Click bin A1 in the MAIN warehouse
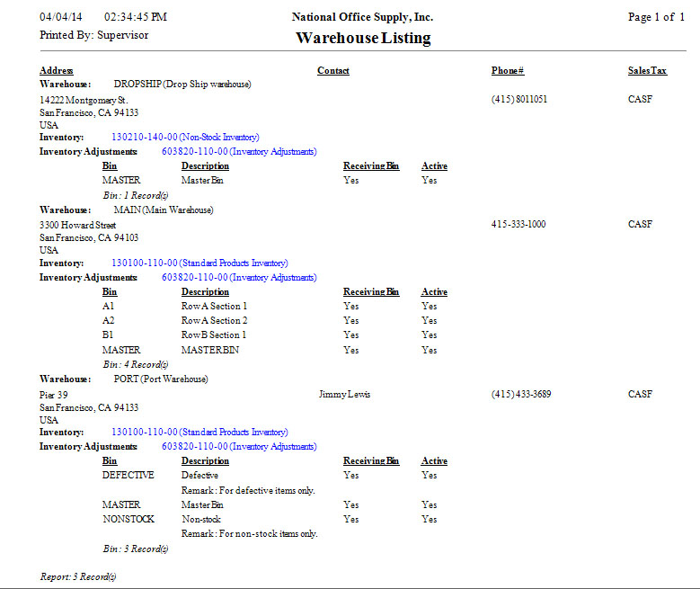 (x=109, y=307)
